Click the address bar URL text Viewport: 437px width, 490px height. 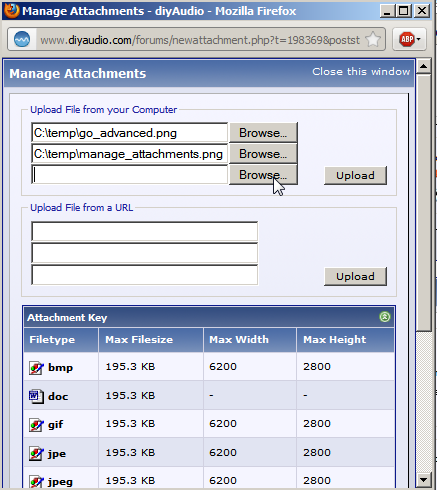200,40
